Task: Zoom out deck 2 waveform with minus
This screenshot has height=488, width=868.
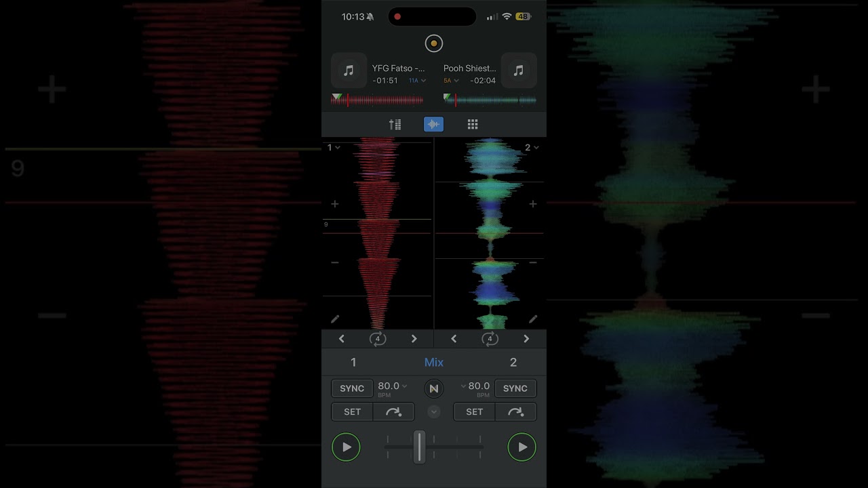Action: click(533, 262)
